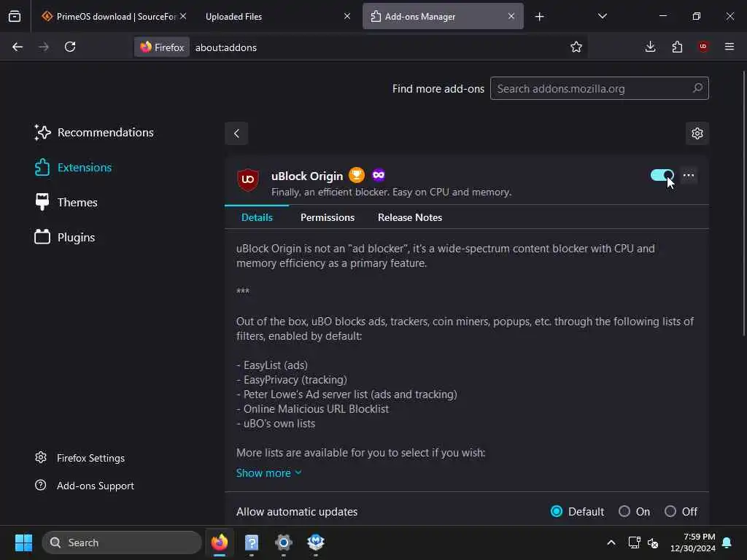This screenshot has width=747, height=560.
Task: Open the Downloads panel
Action: pos(650,47)
